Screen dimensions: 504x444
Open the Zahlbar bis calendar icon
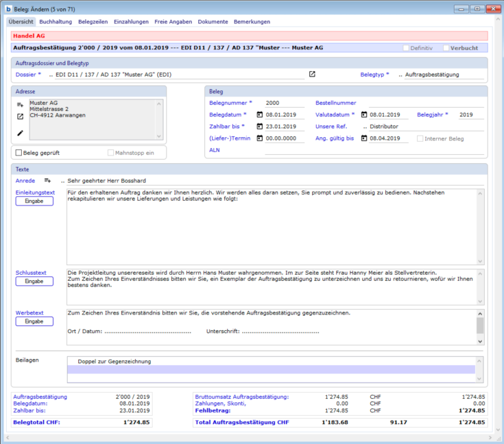click(x=261, y=126)
